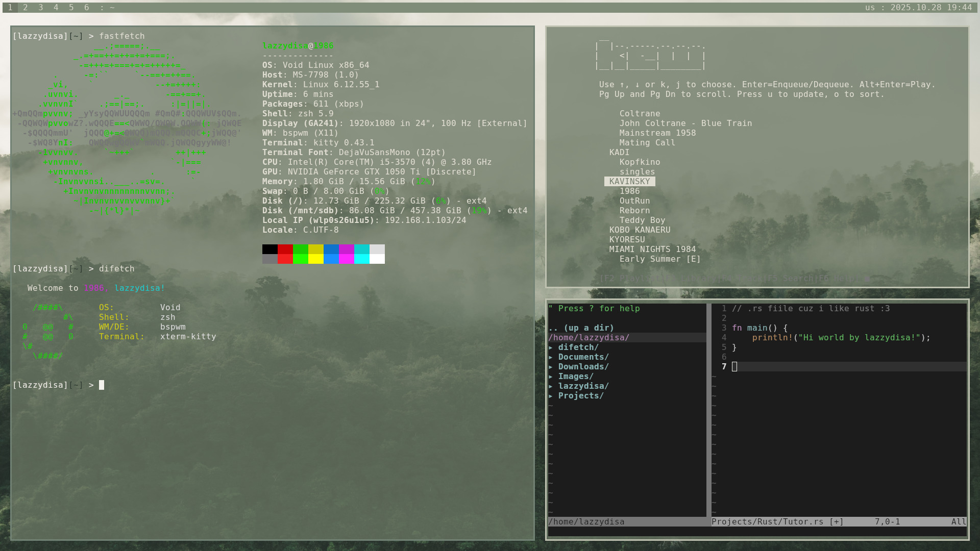
Task: Expand the Projects folder arrow
Action: [x=551, y=396]
